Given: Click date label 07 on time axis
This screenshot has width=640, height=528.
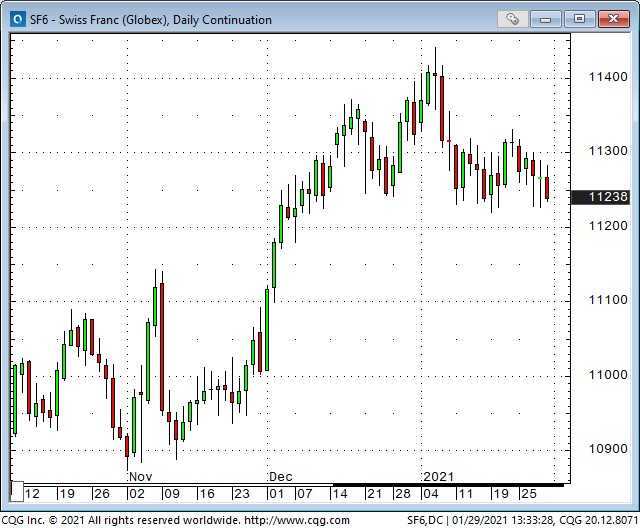Looking at the screenshot, I should tap(304, 494).
